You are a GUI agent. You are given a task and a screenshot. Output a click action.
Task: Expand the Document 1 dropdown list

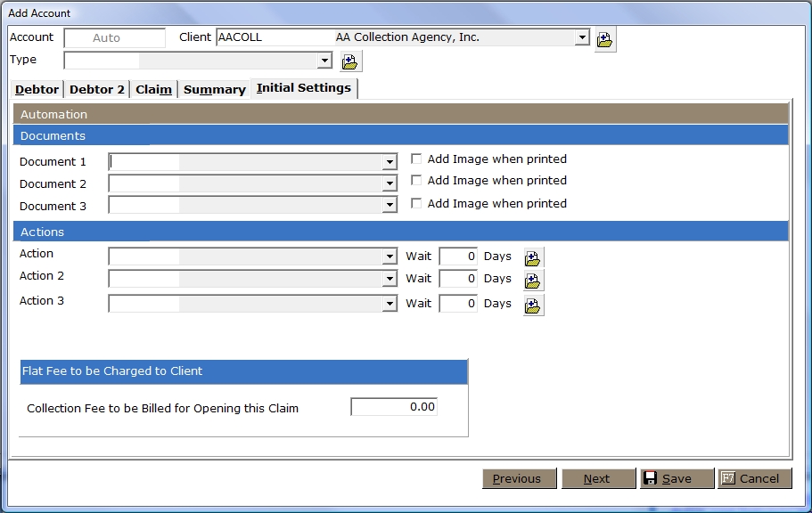[390, 162]
